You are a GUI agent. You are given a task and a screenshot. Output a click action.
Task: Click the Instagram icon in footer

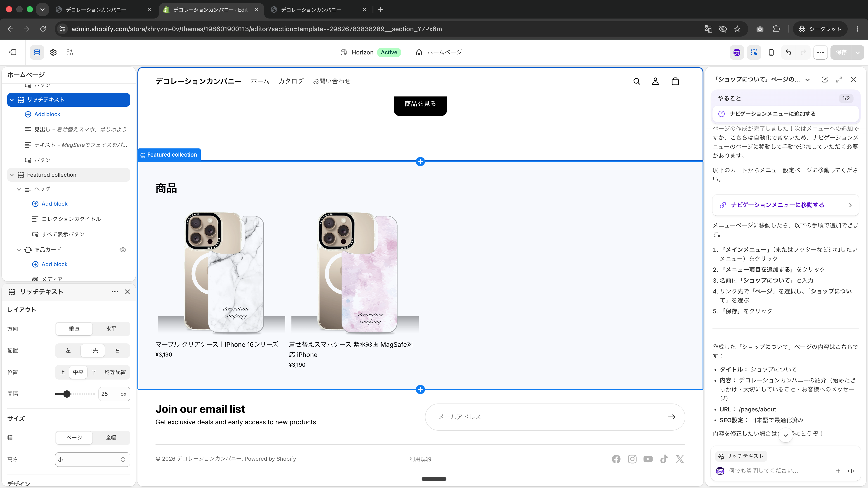632,459
